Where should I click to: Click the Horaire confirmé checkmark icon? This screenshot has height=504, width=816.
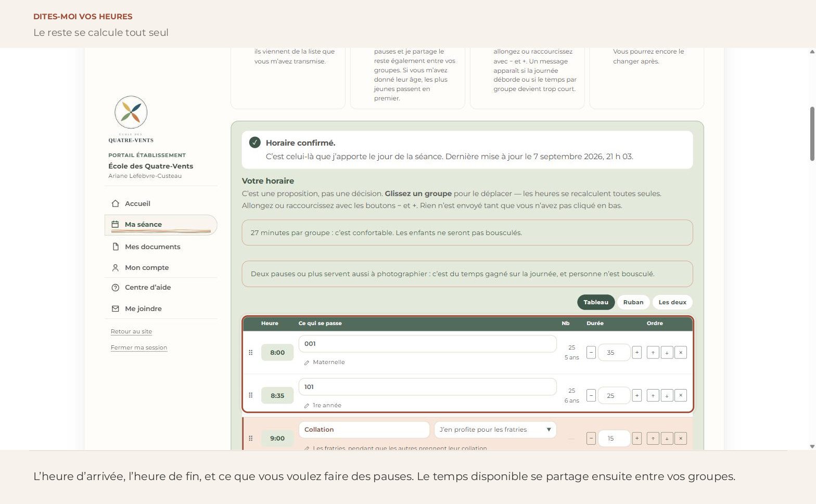tap(255, 143)
